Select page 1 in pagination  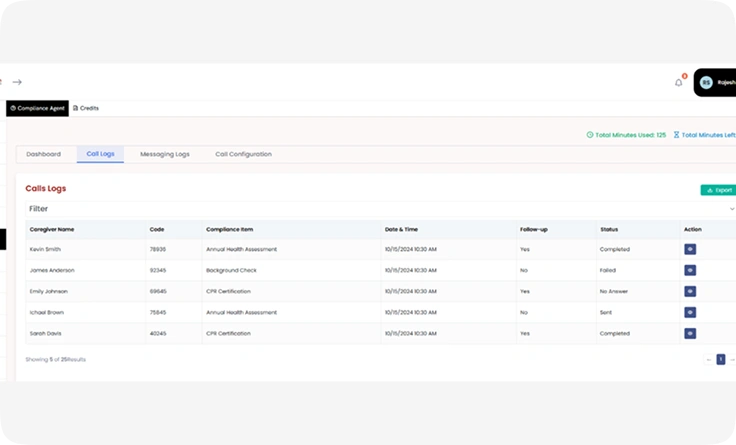(x=721, y=360)
